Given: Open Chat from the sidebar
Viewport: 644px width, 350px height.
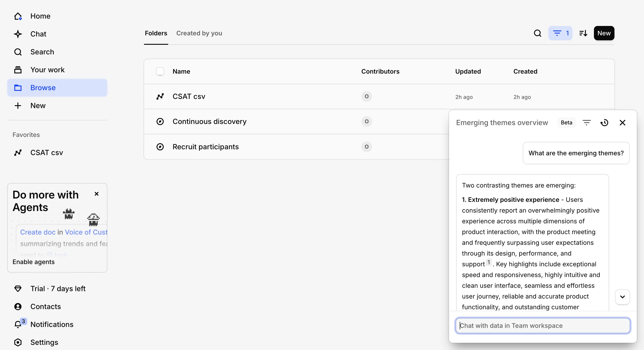Looking at the screenshot, I should (x=38, y=34).
